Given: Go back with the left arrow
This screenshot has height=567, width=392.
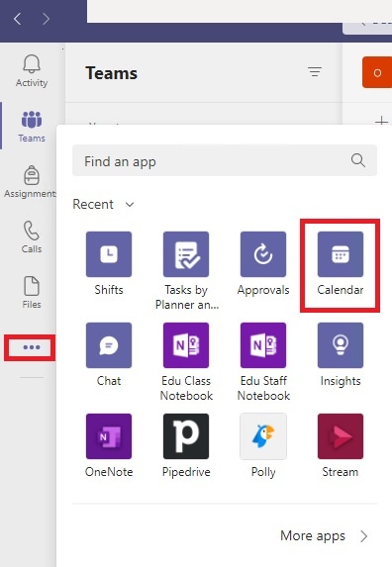Looking at the screenshot, I should point(17,19).
